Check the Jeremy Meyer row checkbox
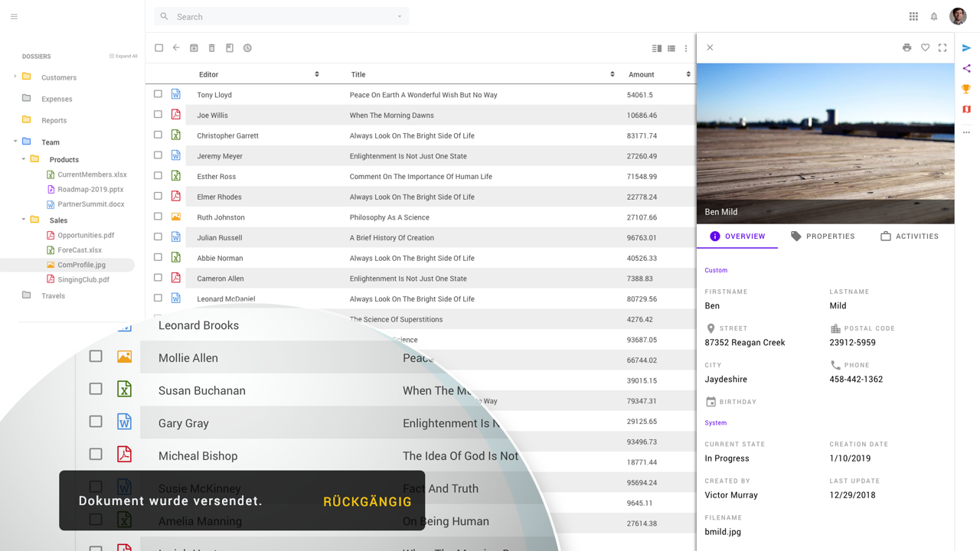 (x=158, y=155)
